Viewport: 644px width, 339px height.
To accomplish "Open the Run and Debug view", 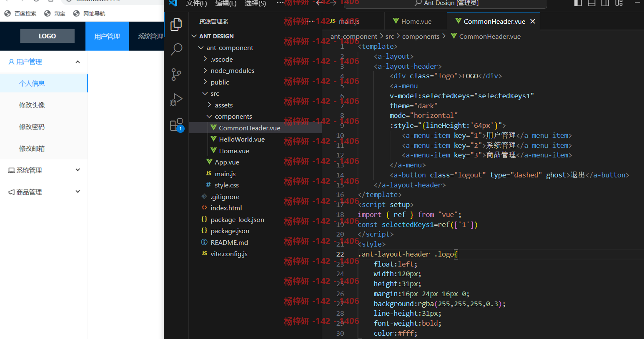I will (176, 100).
